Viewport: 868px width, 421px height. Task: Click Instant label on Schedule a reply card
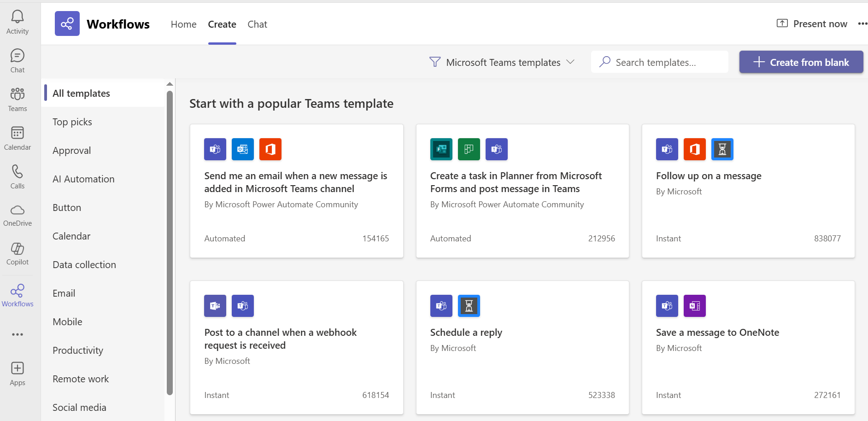tap(442, 395)
